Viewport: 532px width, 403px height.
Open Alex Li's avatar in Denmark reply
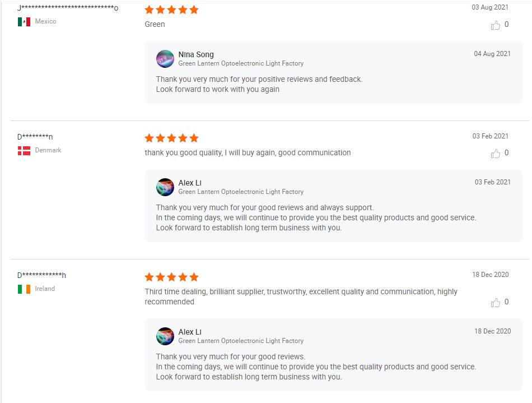[165, 187]
